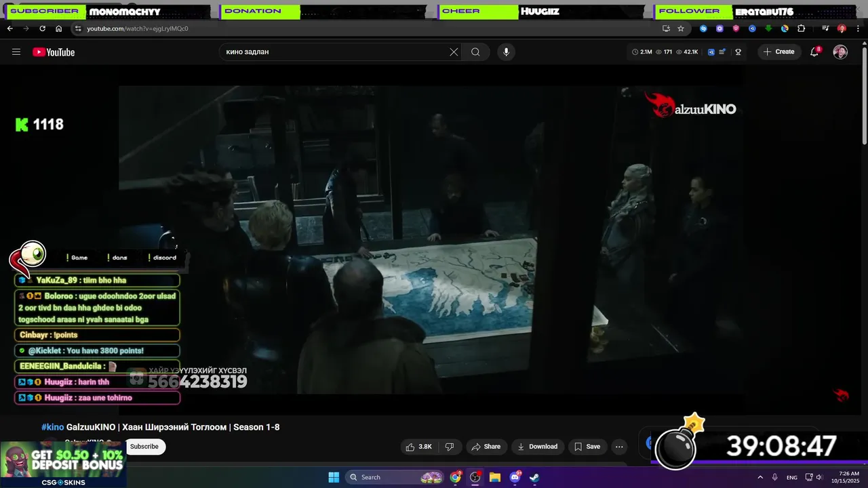Open Chrome's three-dot menu
The width and height of the screenshot is (868, 488).
coord(858,28)
